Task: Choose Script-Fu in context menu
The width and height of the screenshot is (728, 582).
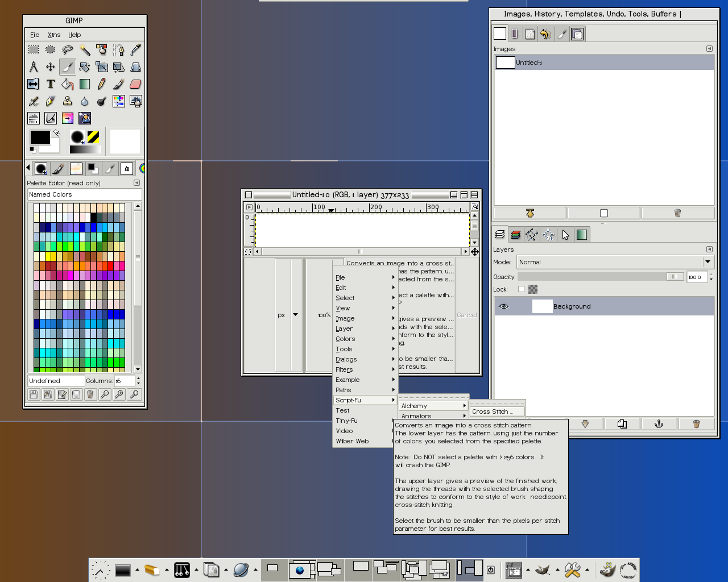Action: (x=365, y=400)
